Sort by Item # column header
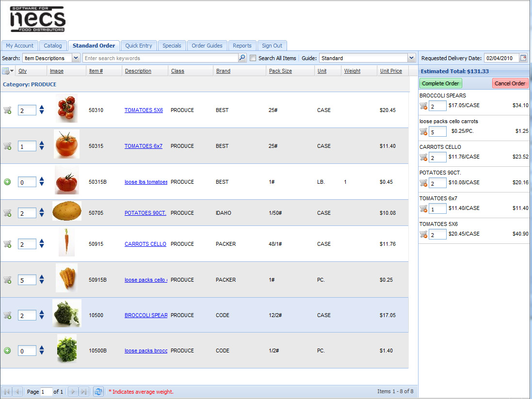Viewport: 532px width, 399px height. coord(96,71)
